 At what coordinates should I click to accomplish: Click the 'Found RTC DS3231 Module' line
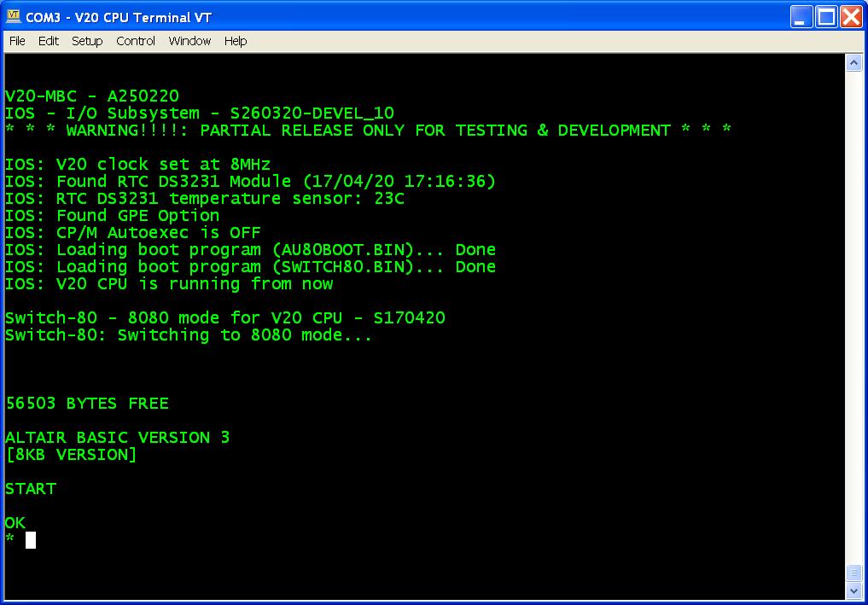click(250, 182)
